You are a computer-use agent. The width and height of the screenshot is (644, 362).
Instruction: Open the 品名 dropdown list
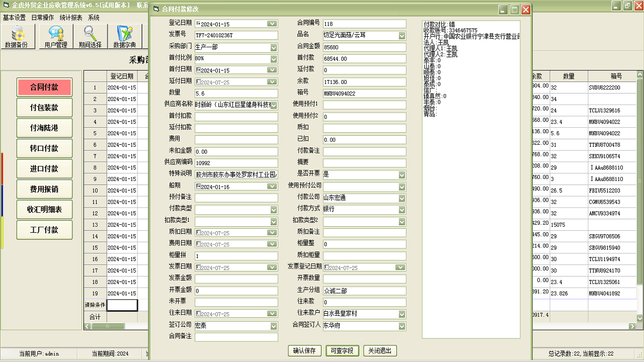(x=402, y=36)
